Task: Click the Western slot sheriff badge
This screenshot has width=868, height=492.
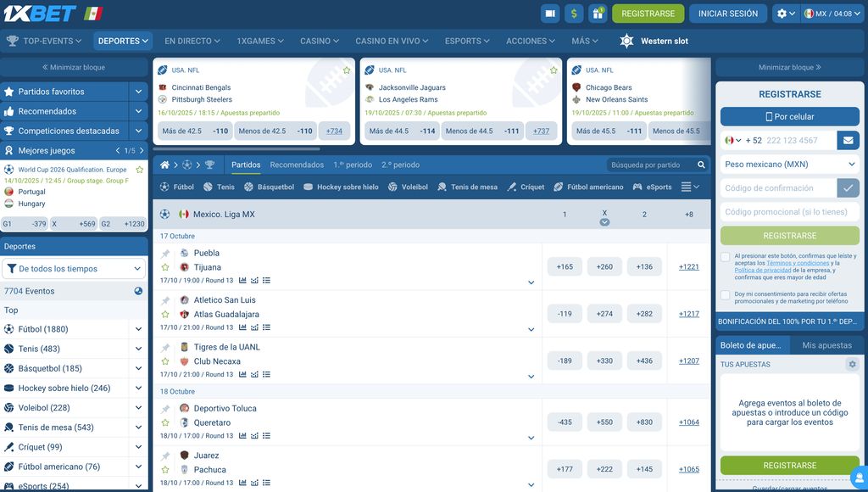Action: 626,41
